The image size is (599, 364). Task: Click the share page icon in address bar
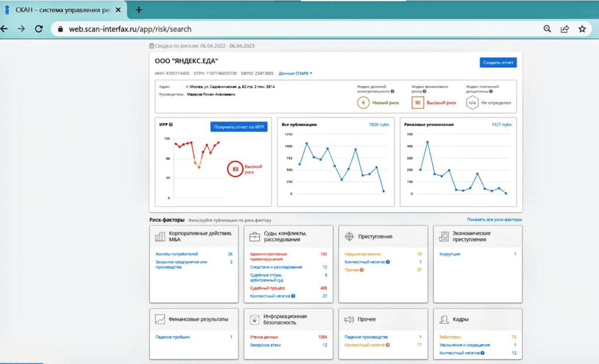point(564,29)
